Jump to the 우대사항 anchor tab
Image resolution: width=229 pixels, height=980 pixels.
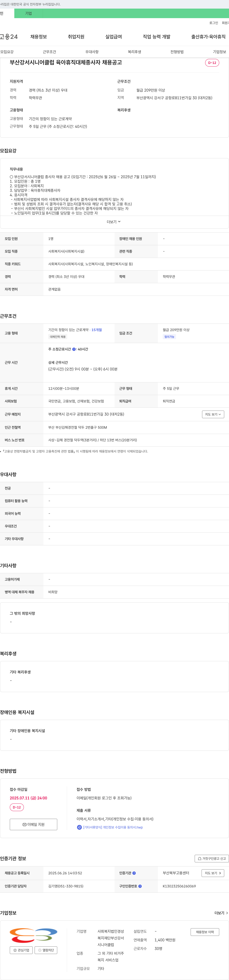click(x=92, y=52)
